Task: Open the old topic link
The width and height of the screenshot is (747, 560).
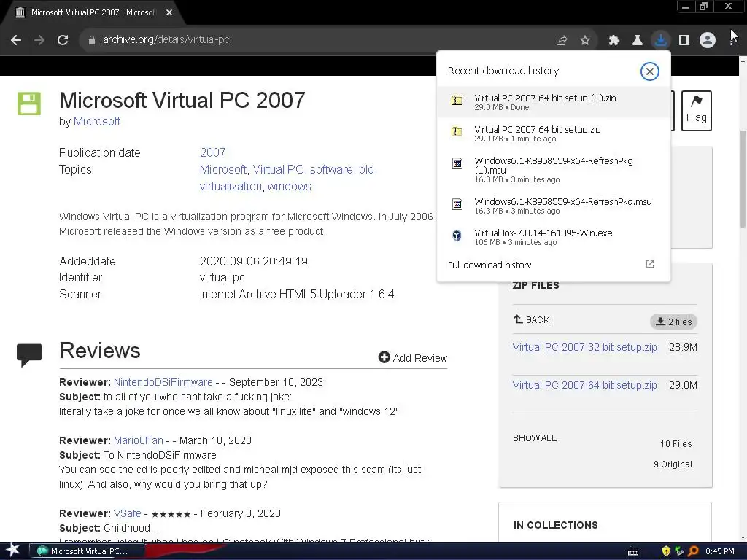Action: tap(366, 169)
